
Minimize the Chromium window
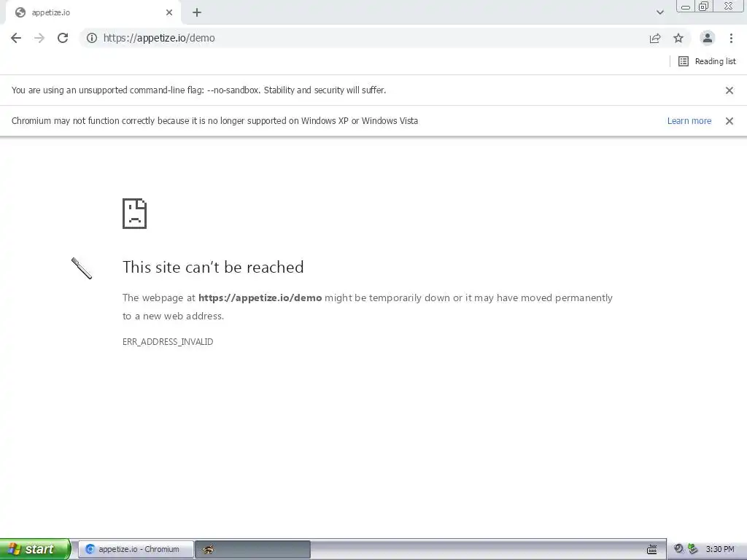point(686,6)
